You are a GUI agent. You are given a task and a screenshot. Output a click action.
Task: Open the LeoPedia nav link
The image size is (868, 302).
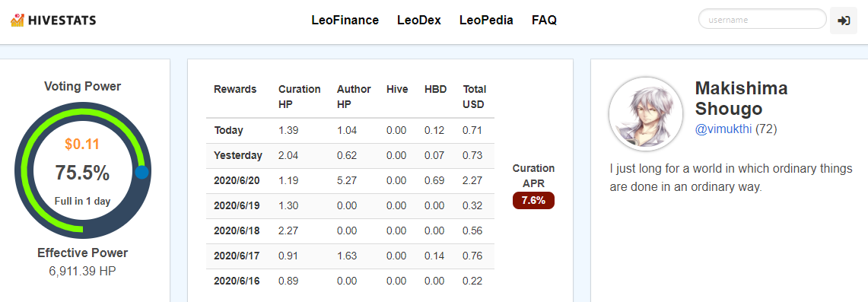coord(486,21)
